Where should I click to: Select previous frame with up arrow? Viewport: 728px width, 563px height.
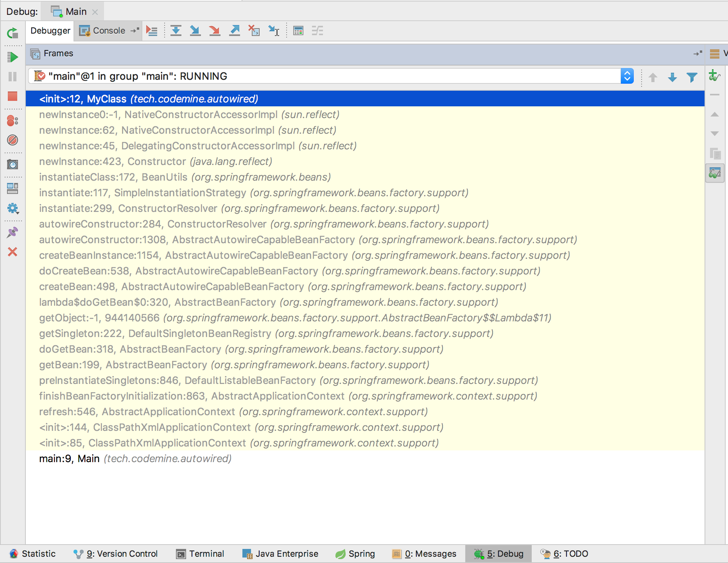(653, 77)
